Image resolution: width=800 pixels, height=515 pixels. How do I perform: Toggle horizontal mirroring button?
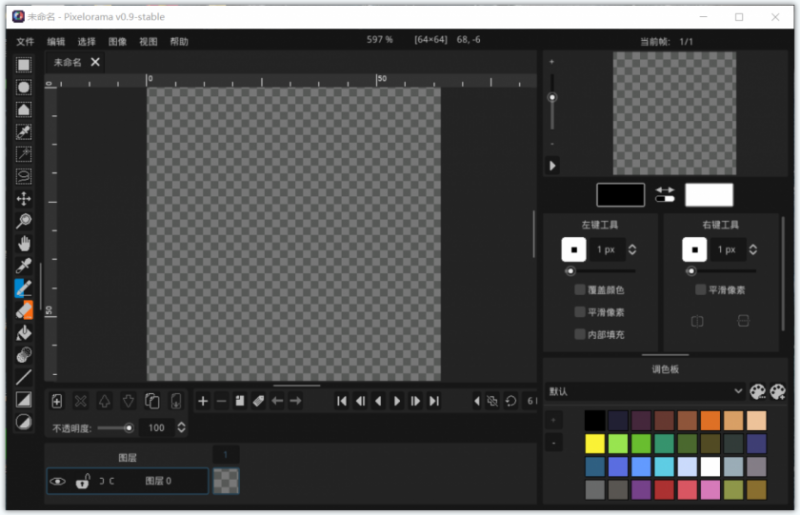[x=697, y=321]
